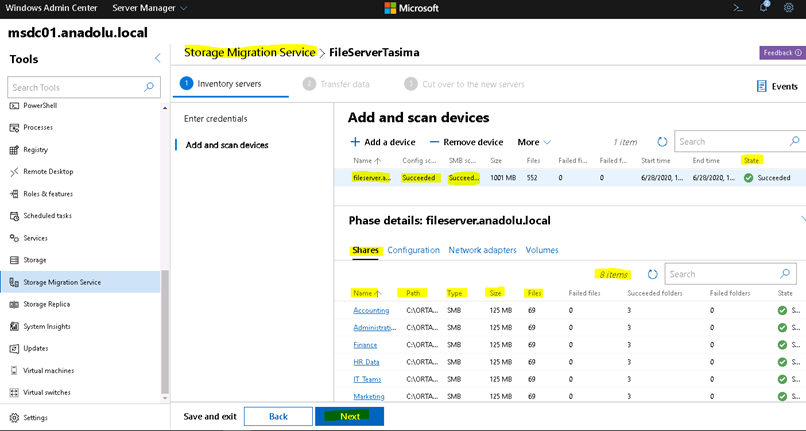Open the Virtual machines icon

pos(14,371)
